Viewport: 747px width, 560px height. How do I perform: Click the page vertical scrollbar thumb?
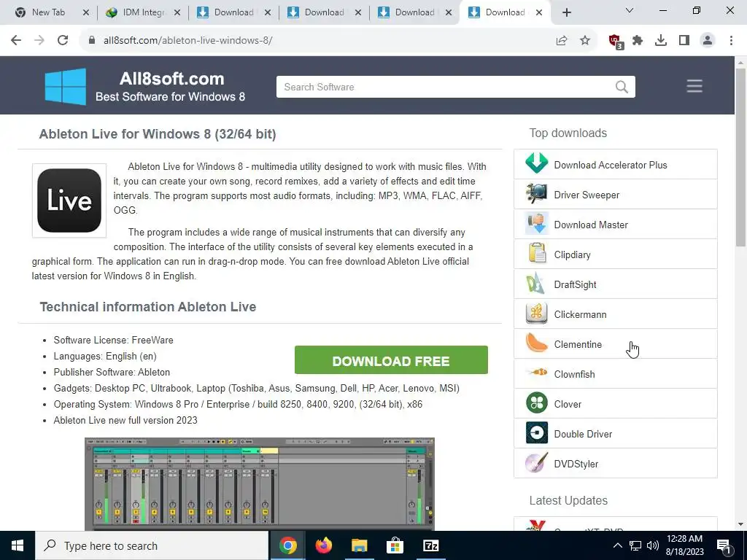740,157
